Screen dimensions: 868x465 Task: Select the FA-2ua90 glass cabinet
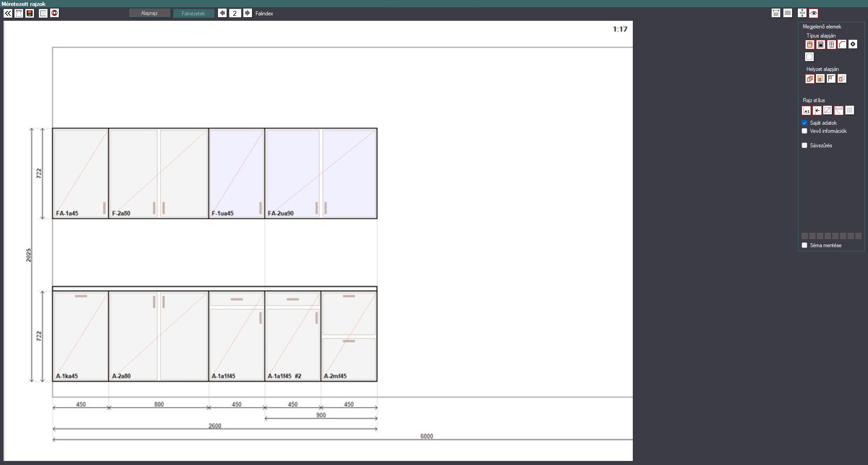(x=321, y=174)
